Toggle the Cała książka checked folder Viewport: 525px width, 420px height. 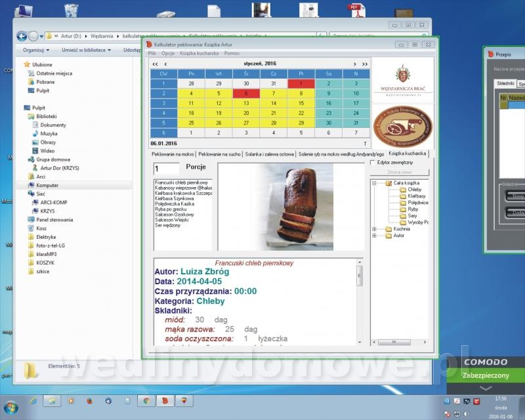pos(388,183)
